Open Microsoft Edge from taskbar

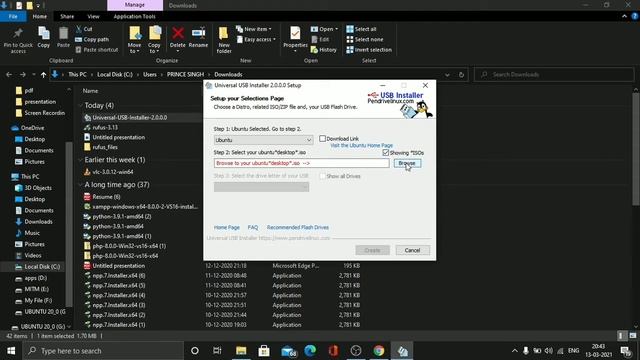coord(310,351)
